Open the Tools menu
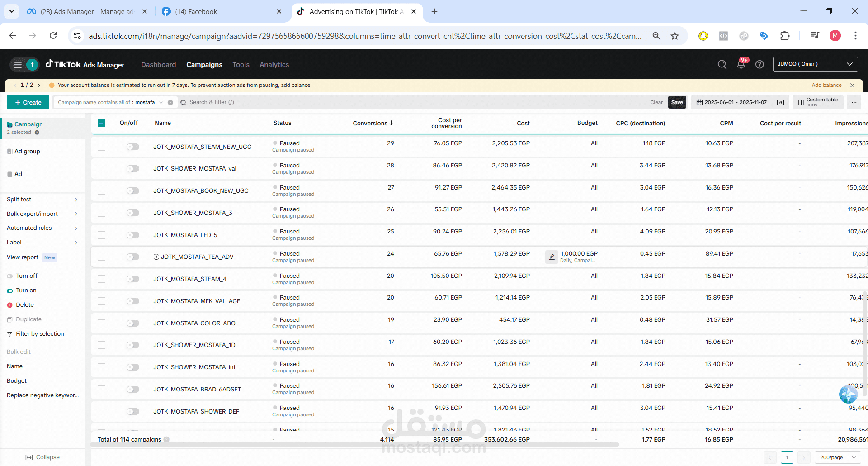The height and width of the screenshot is (466, 868). coord(241,65)
